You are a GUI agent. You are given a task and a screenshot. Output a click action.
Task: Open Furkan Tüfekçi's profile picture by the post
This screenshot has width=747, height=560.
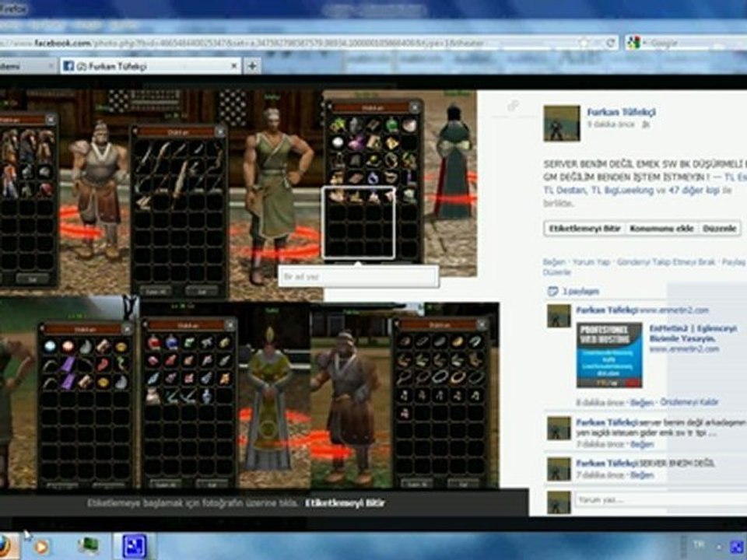coord(562,124)
